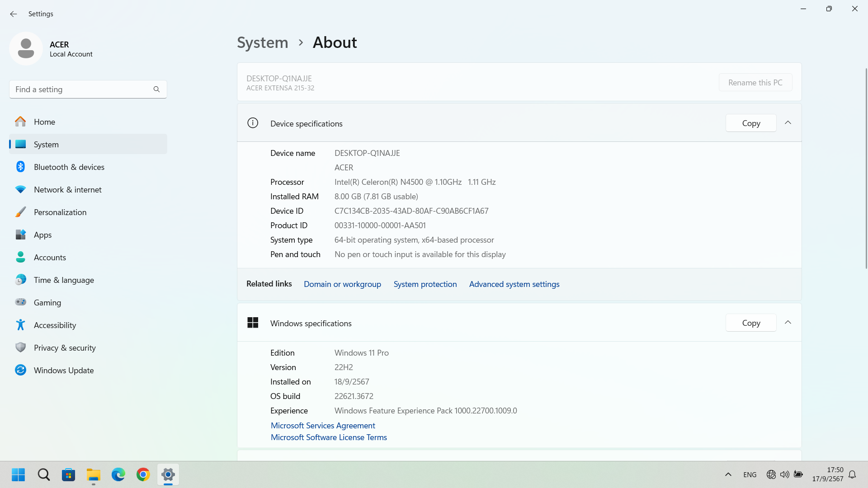Click the Home house icon in sidebar

tap(20, 122)
